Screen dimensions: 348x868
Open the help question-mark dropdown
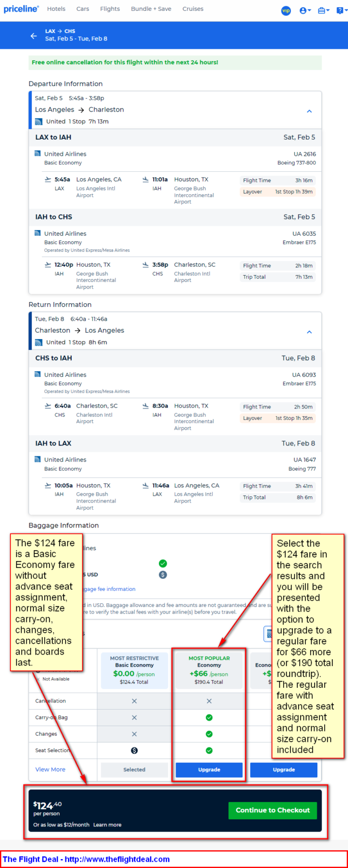[341, 10]
